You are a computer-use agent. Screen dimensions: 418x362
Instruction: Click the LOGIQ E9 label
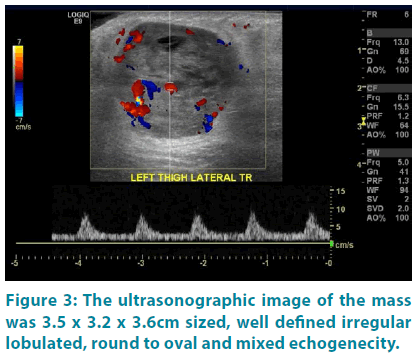point(78,18)
